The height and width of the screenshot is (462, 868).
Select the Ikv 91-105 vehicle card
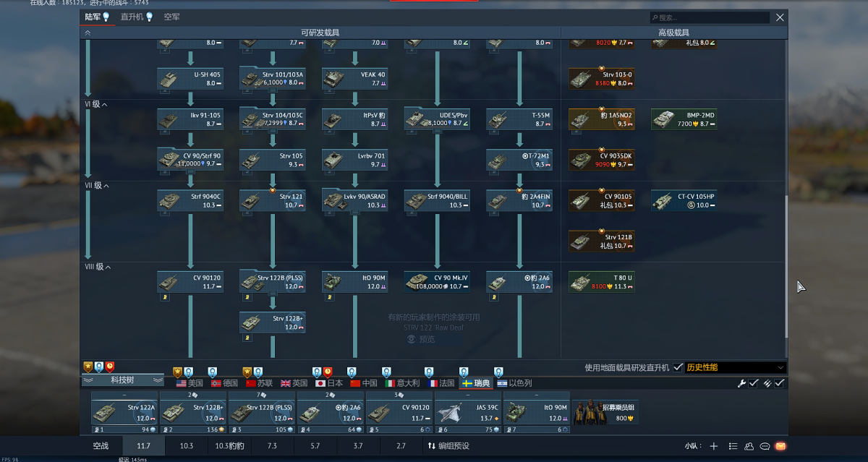(190, 119)
